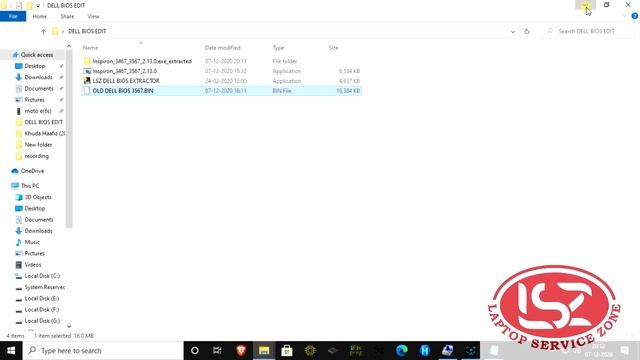This screenshot has height=360, width=640.
Task: Refresh the DELL BIOS EDIT folder
Action: point(527,31)
